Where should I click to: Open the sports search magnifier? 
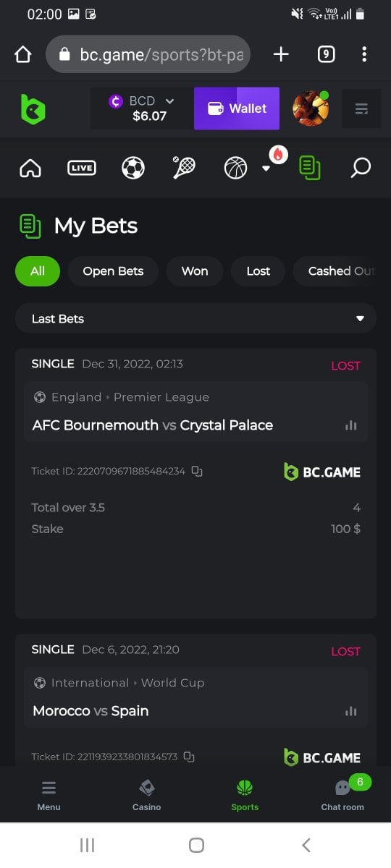(361, 168)
